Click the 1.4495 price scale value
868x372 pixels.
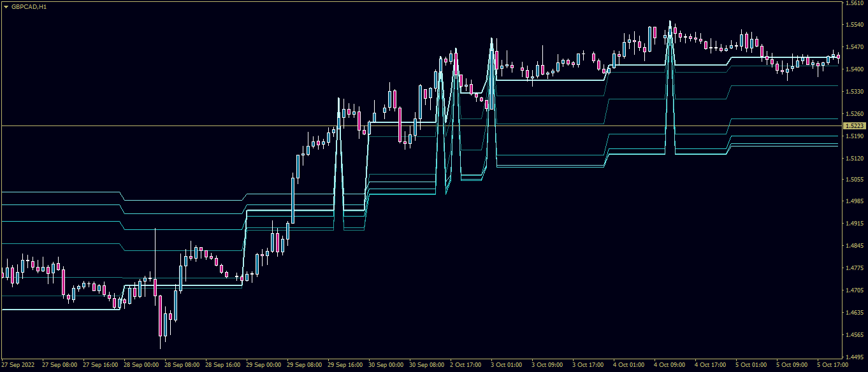point(854,357)
